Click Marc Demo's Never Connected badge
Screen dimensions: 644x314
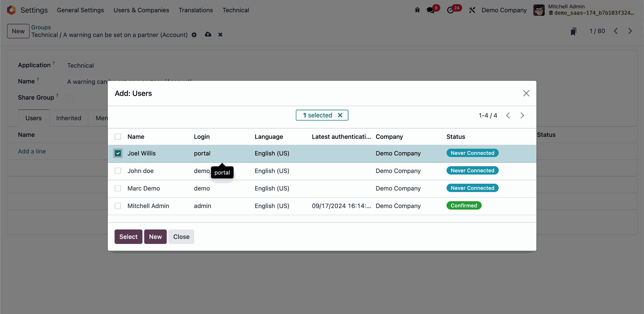pyautogui.click(x=472, y=188)
